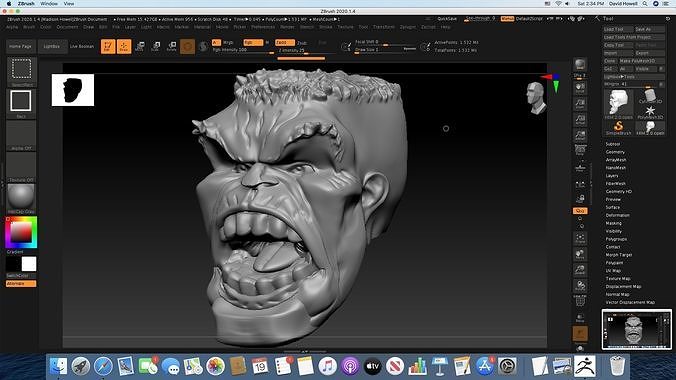Toggle the Xyz rotation mode
This screenshot has height=380, width=676.
pyautogui.click(x=580, y=211)
